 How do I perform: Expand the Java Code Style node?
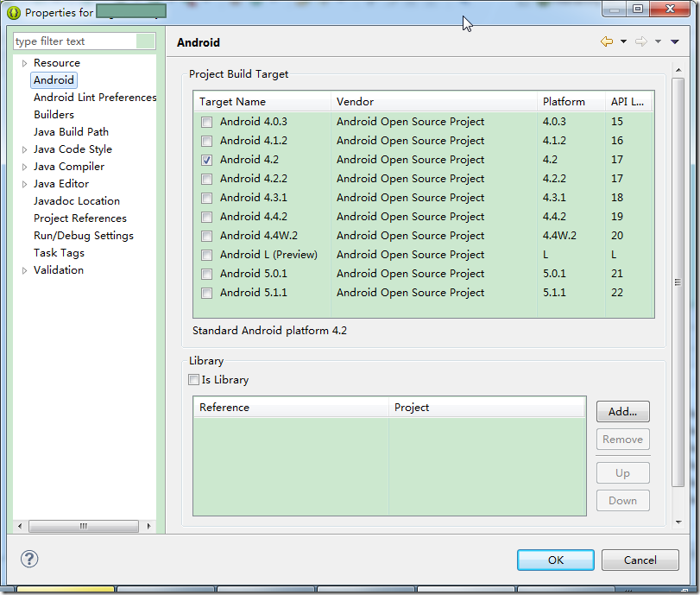pyautogui.click(x=24, y=149)
